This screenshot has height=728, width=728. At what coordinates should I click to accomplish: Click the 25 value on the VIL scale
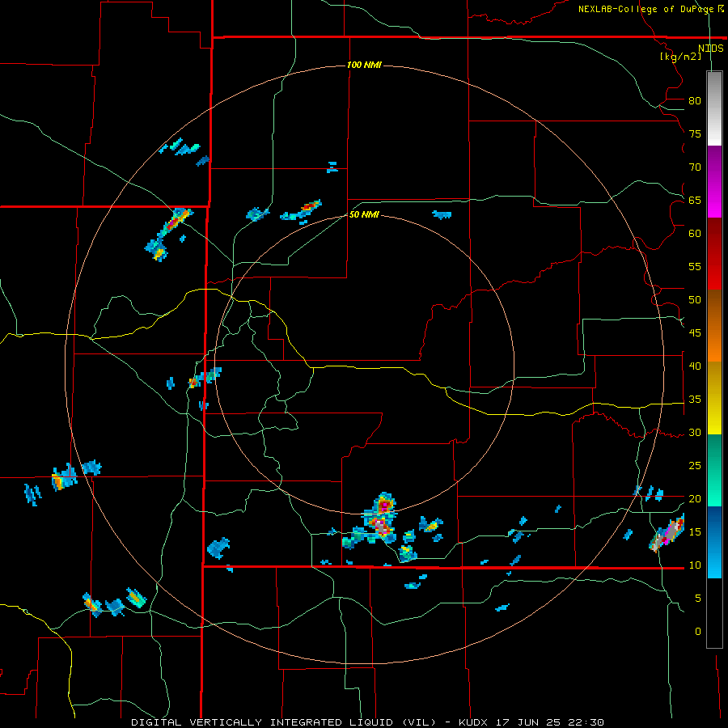pos(695,466)
